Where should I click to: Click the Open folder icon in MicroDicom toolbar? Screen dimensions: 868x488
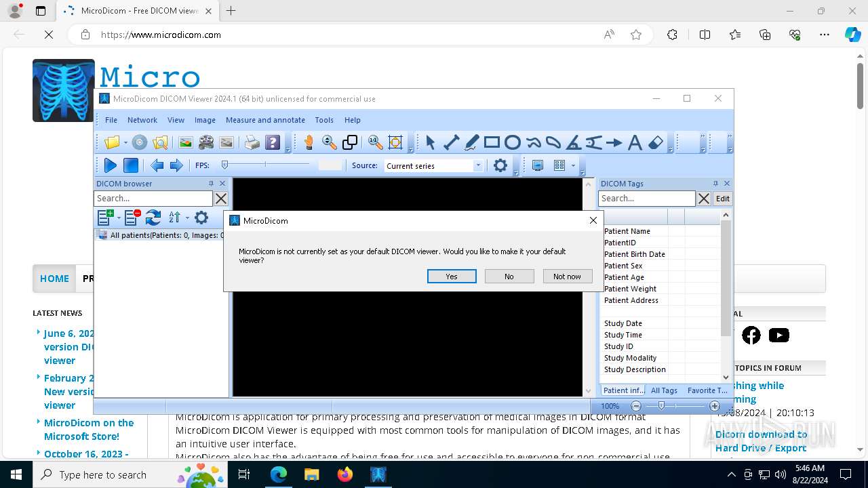click(112, 142)
